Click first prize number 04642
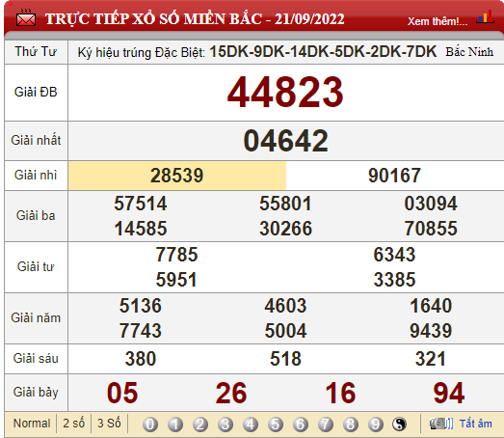The height and width of the screenshot is (438, 504). coord(286,141)
